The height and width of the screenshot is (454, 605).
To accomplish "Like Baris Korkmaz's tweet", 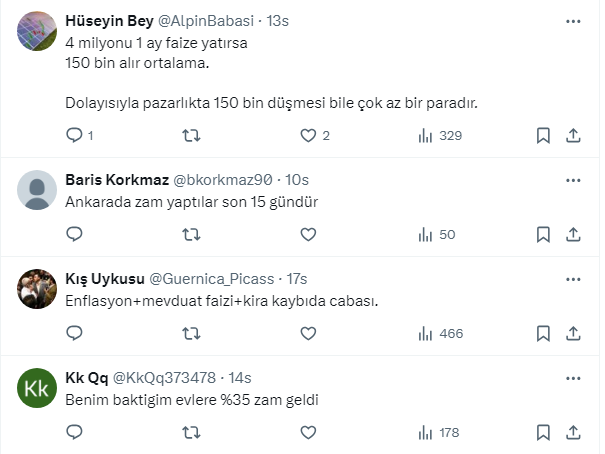I will tap(308, 235).
